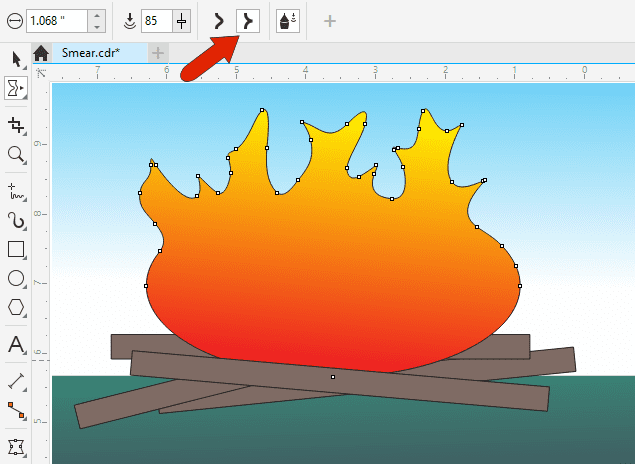Screen dimensions: 635x464
Task: Select the Ellipse tool
Action: pos(16,278)
